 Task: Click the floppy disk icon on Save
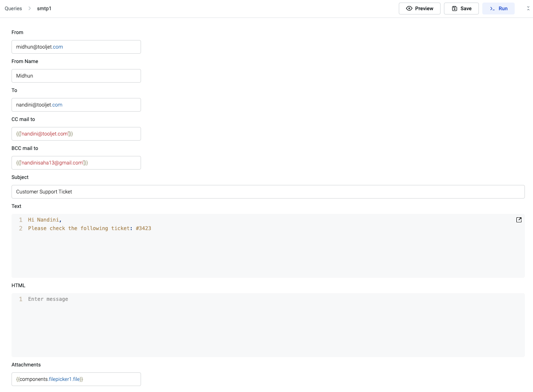tap(455, 9)
